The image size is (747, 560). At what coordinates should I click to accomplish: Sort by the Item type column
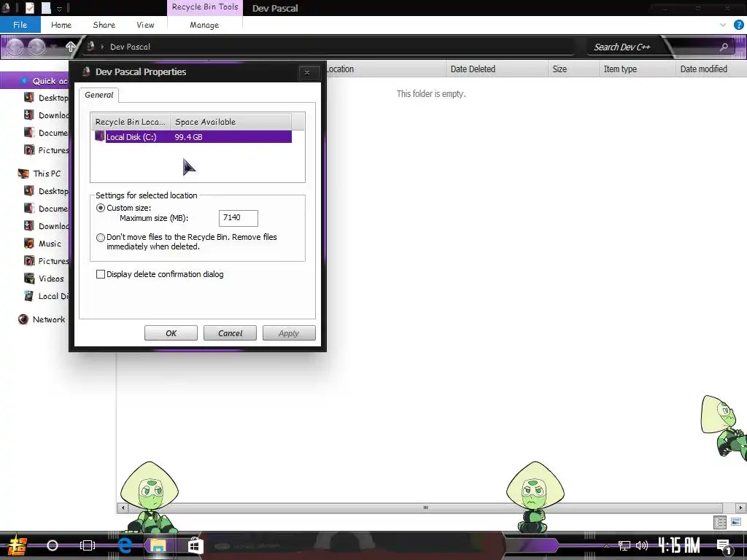(637, 69)
